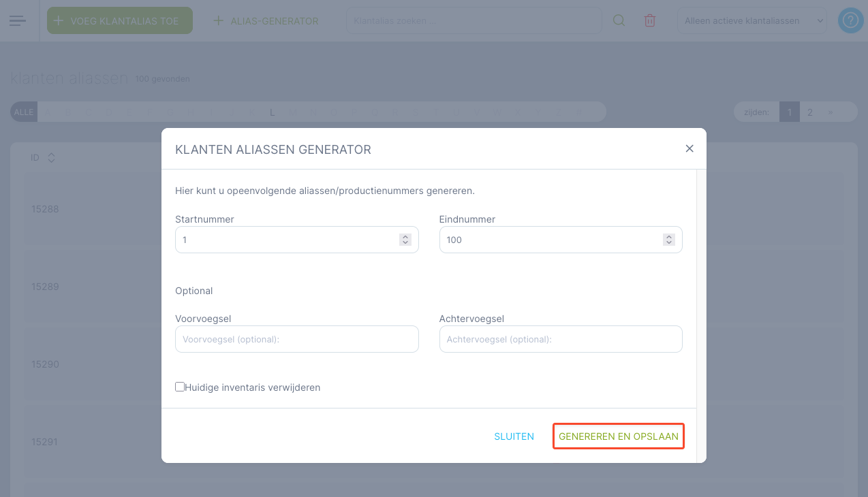The height and width of the screenshot is (497, 868).
Task: Open the Alias-Generator toolbar item
Action: (266, 20)
